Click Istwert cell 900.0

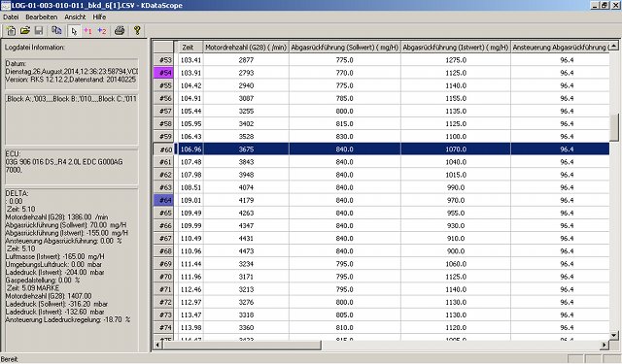pos(456,251)
